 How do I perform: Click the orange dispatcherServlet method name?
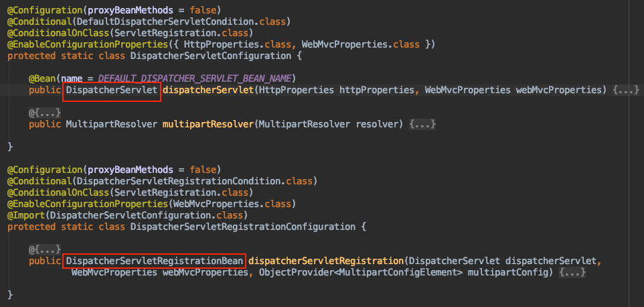tap(207, 90)
